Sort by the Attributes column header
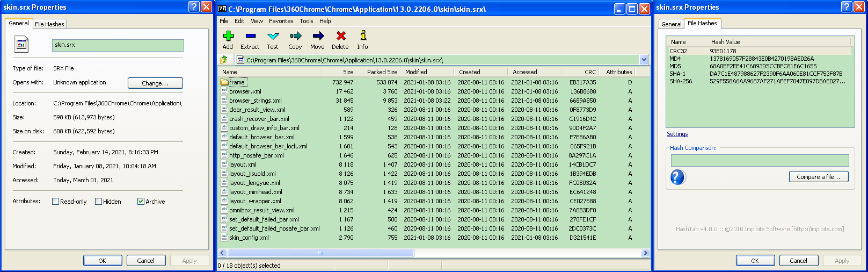 coord(617,72)
